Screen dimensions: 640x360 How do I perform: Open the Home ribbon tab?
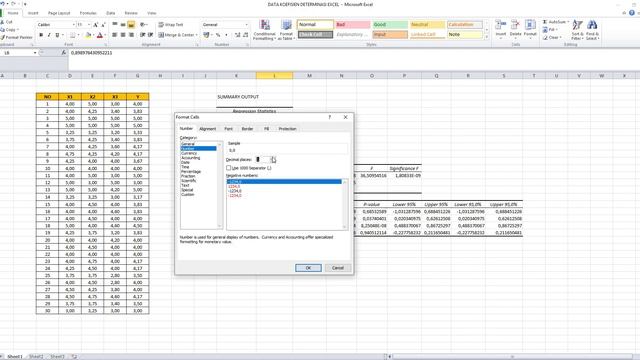coord(13,13)
